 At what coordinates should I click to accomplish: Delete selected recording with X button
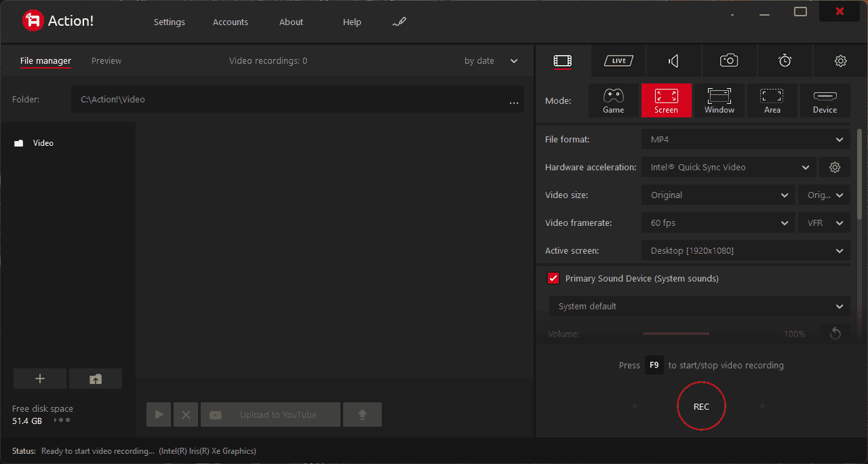point(186,414)
